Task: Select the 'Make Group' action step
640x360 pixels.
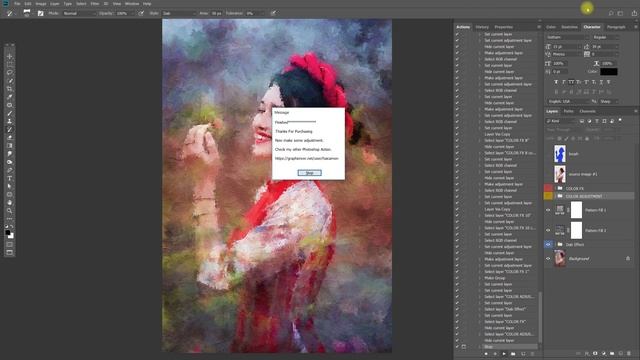Action: click(495, 278)
